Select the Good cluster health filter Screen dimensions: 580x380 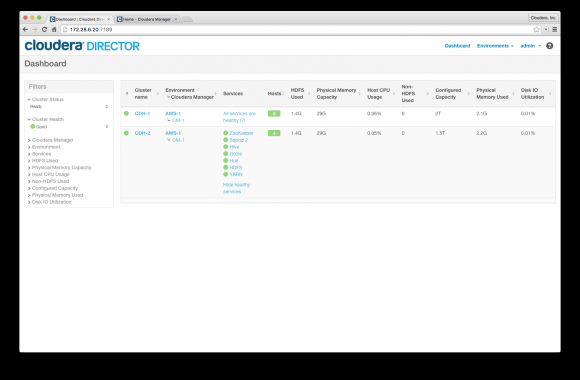[x=38, y=127]
